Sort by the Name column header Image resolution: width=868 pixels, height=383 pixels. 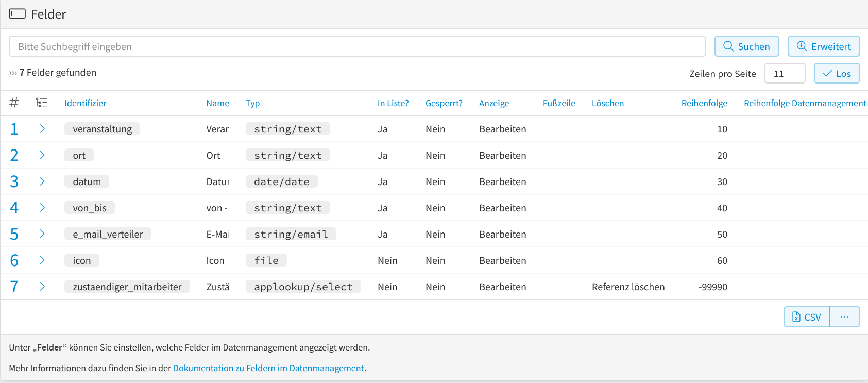pos(217,103)
